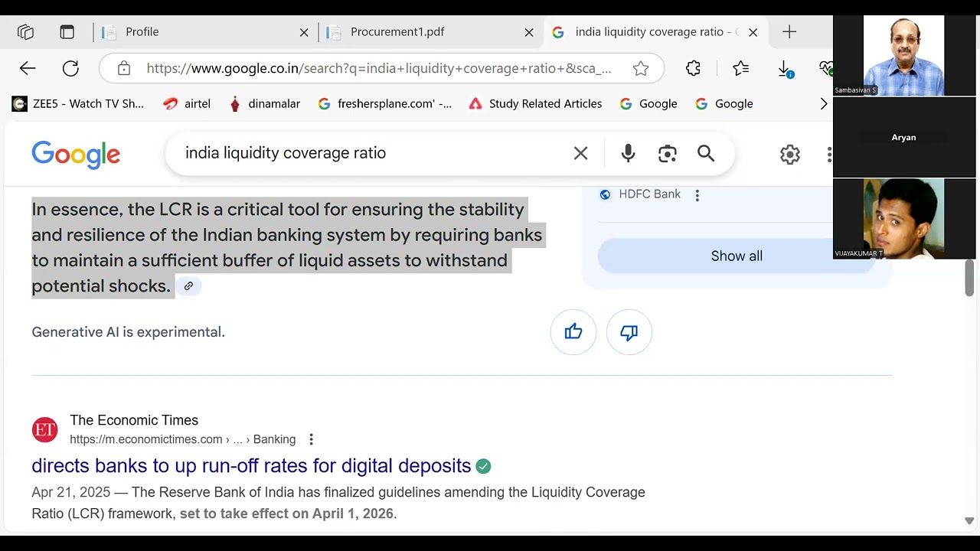Open the Downloads icon in the toolbar
Image resolution: width=980 pixels, height=551 pixels.
coord(786,70)
